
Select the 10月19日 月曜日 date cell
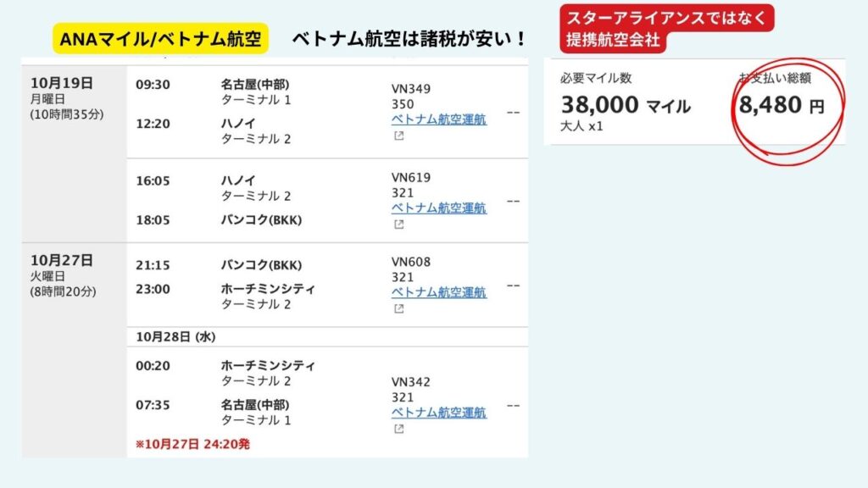pyautogui.click(x=73, y=97)
